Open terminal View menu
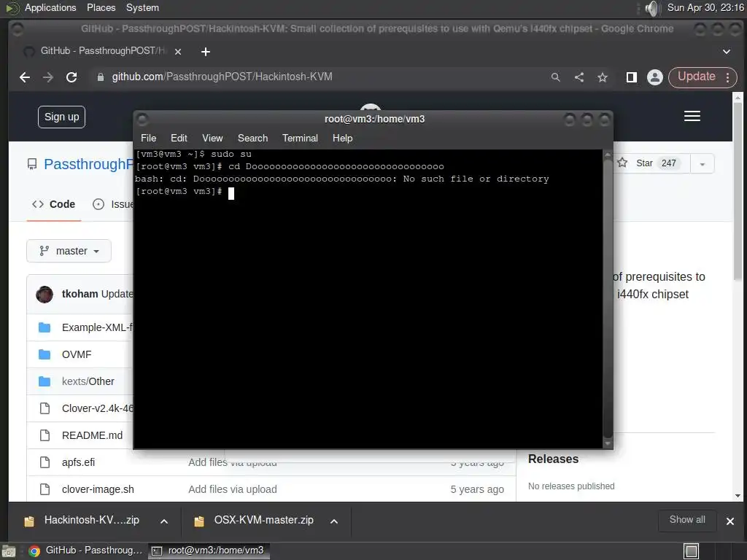 pyautogui.click(x=212, y=138)
